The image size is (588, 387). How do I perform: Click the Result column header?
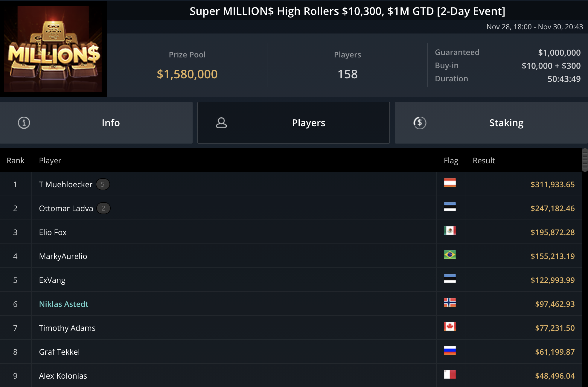click(x=484, y=161)
